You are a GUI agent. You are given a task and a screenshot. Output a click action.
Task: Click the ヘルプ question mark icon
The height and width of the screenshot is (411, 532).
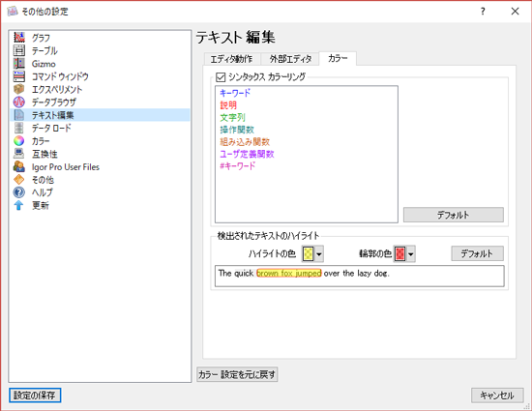click(19, 192)
